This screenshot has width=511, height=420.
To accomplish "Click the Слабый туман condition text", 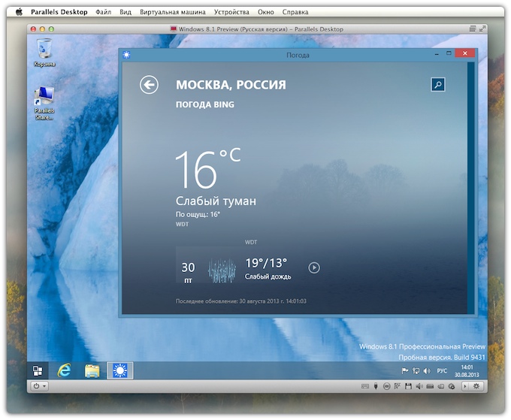I will 216,201.
